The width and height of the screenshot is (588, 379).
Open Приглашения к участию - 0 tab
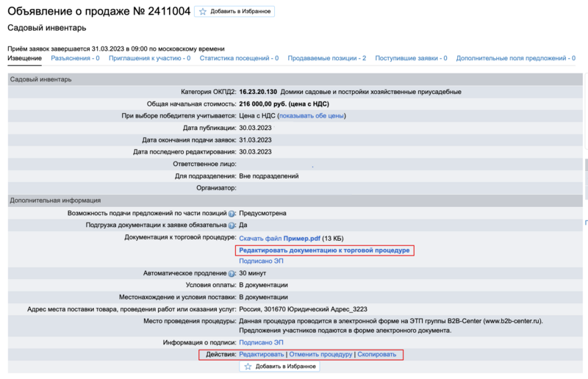pyautogui.click(x=149, y=58)
